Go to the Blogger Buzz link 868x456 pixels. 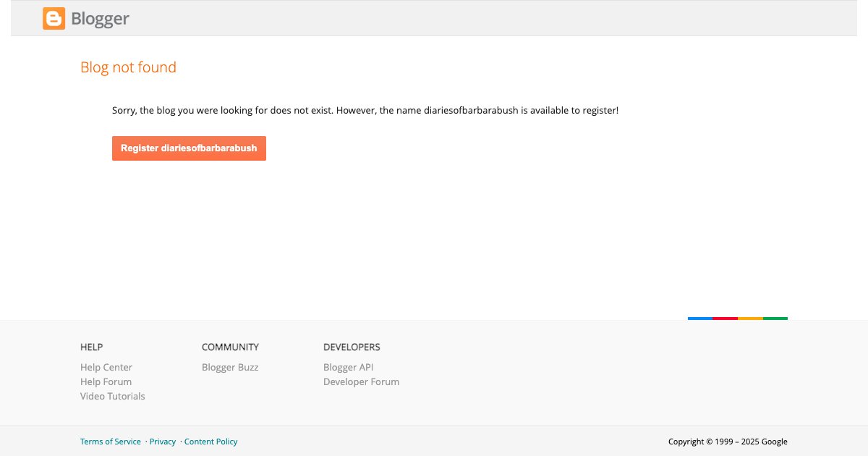tap(230, 367)
